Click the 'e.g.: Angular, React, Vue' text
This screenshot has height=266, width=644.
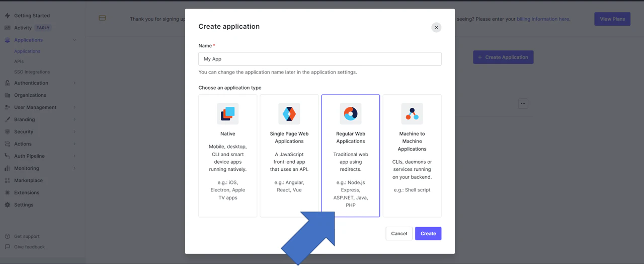pos(289,186)
